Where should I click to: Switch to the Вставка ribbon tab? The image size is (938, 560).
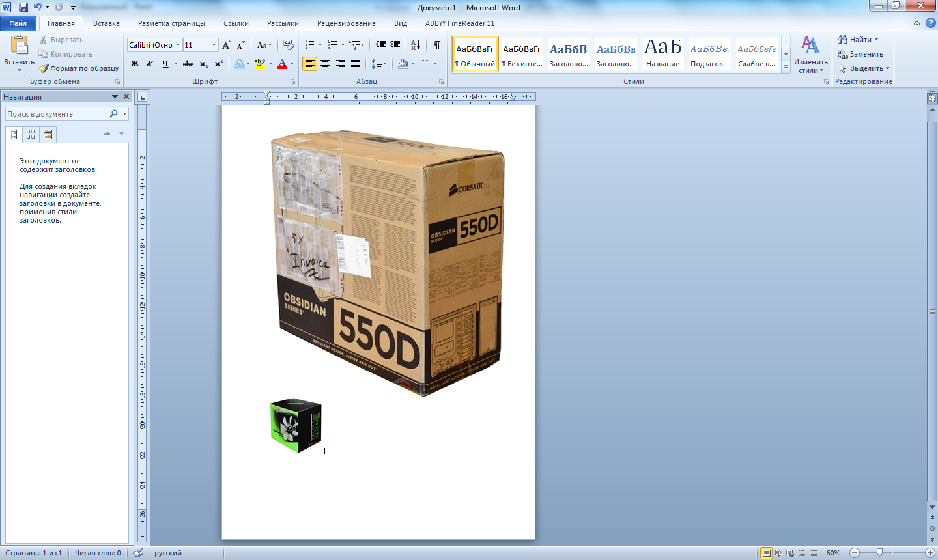106,23
